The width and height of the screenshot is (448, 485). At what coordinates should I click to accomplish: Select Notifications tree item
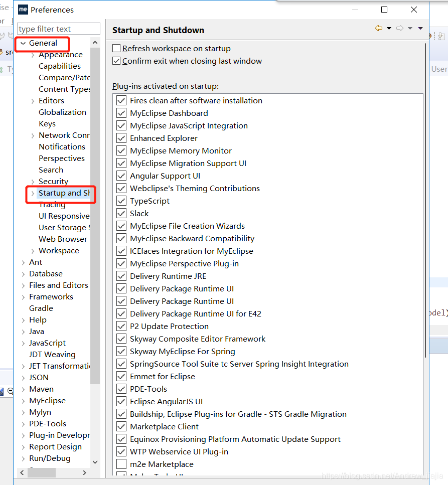(x=62, y=146)
